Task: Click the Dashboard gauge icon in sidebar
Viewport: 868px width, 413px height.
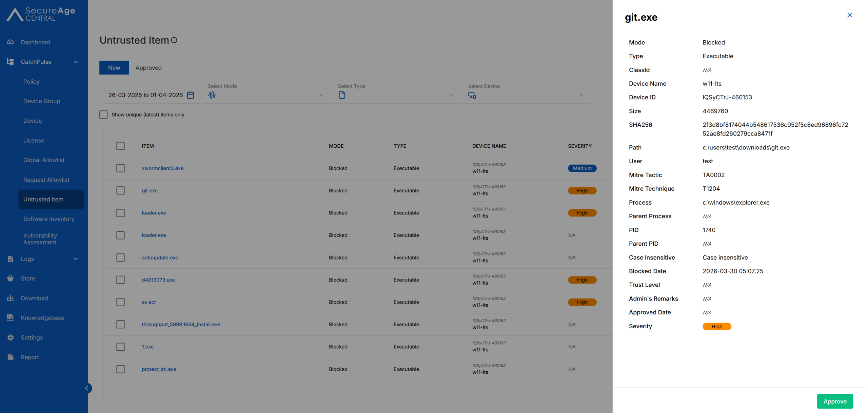Action: pos(11,42)
